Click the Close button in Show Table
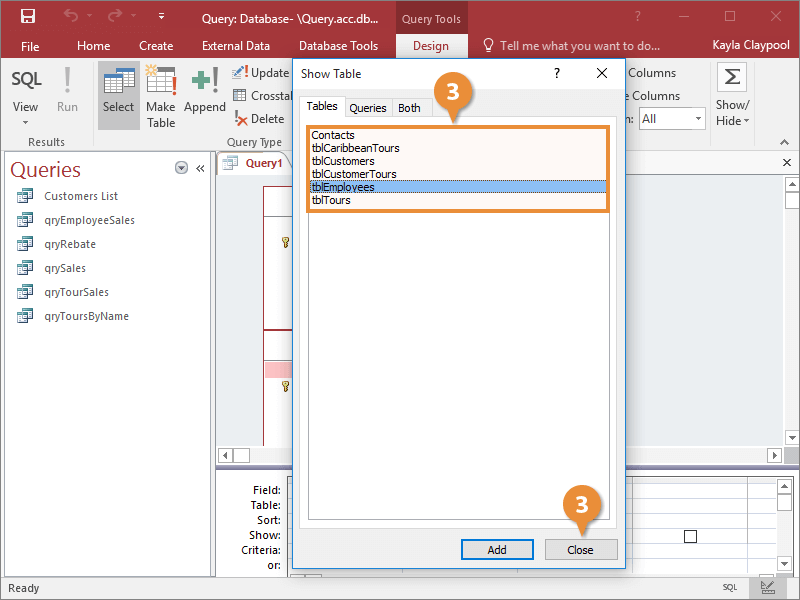 coord(581,549)
